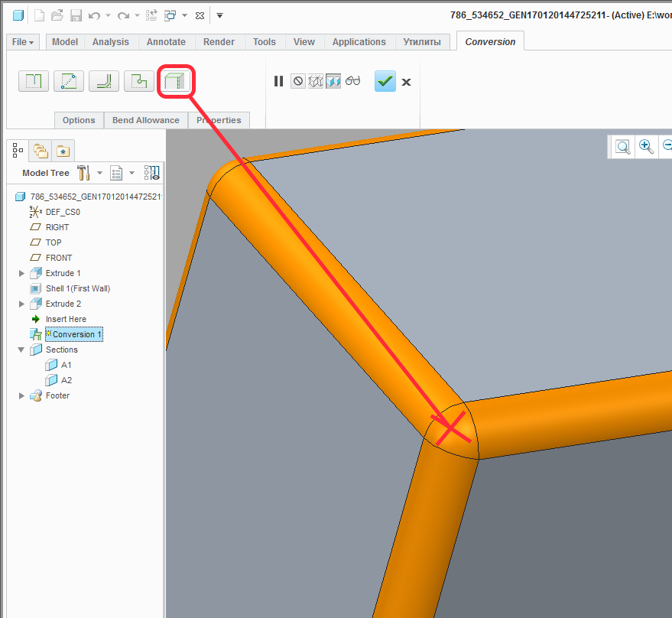672x618 pixels.
Task: Pause the conversion feature tool
Action: tap(278, 81)
